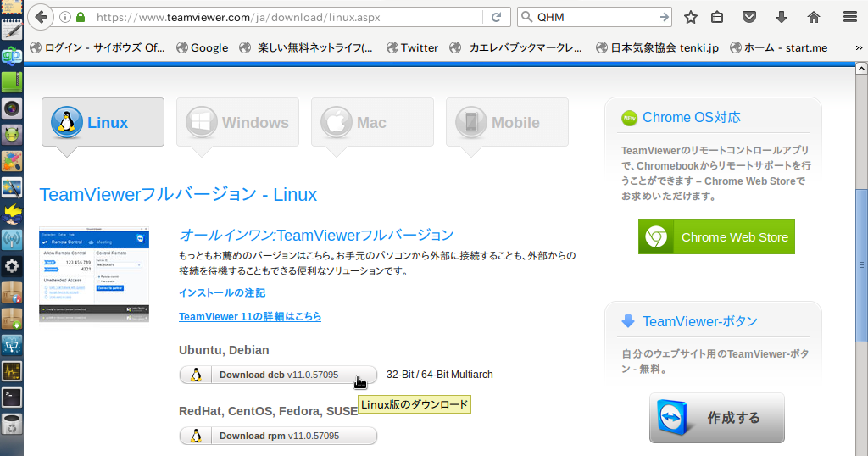
Task: Show site information icon in URL bar
Action: (64, 17)
